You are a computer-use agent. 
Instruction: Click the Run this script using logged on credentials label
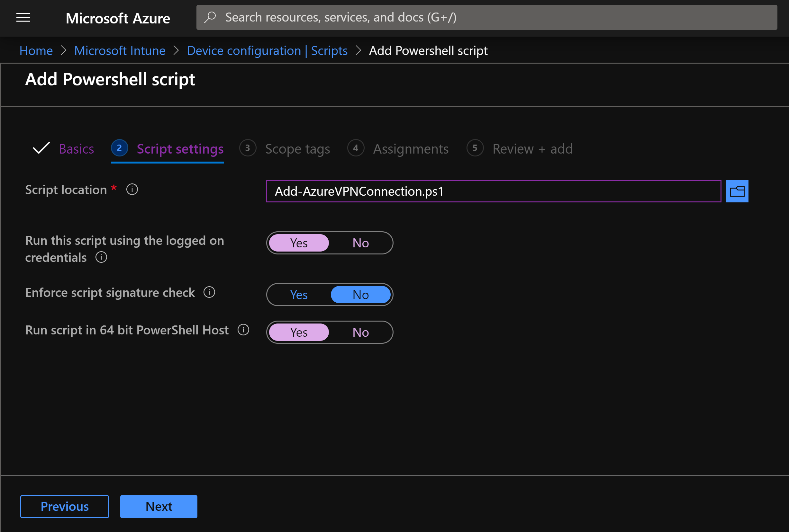point(125,249)
